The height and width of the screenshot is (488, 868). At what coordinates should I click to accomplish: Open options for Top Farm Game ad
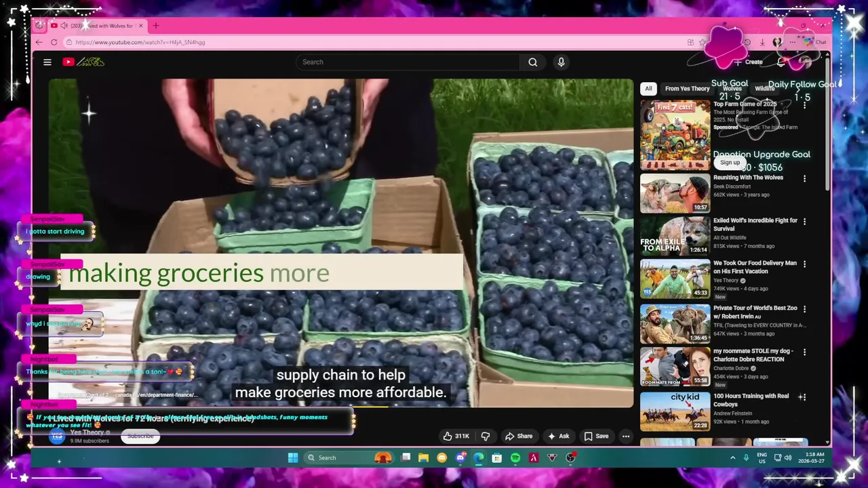click(x=804, y=105)
